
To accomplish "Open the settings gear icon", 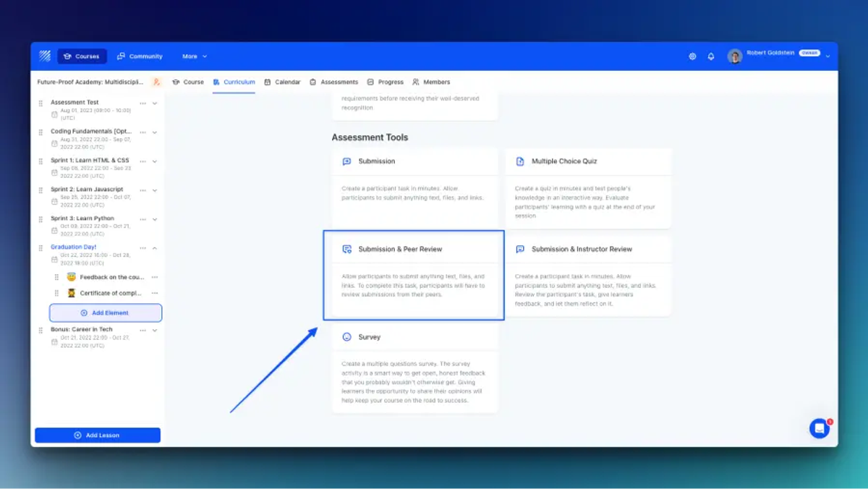I will point(692,56).
